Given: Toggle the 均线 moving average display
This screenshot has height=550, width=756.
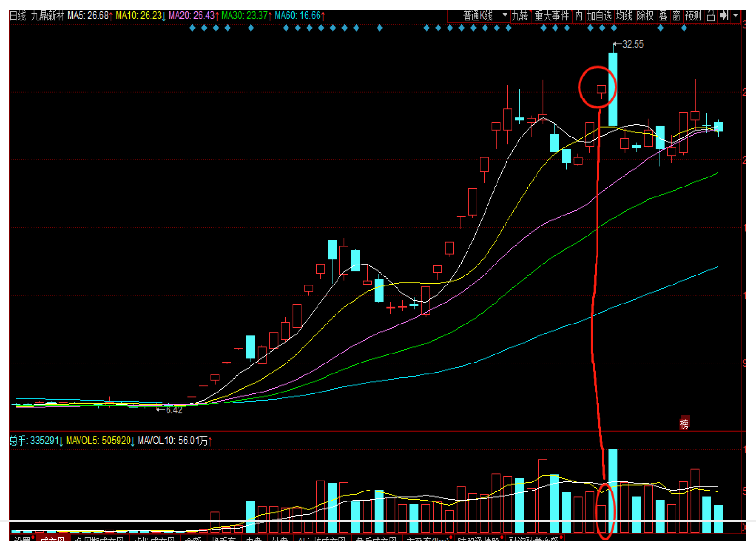Looking at the screenshot, I should tap(624, 16).
